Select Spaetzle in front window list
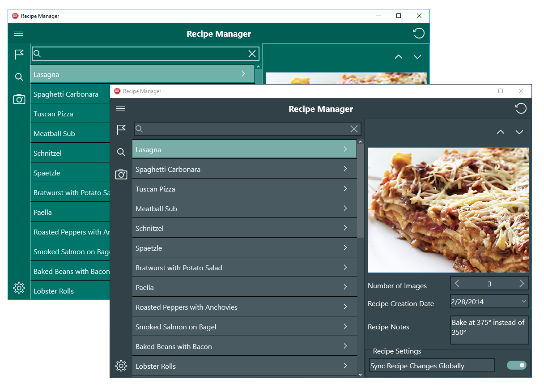 [x=244, y=248]
